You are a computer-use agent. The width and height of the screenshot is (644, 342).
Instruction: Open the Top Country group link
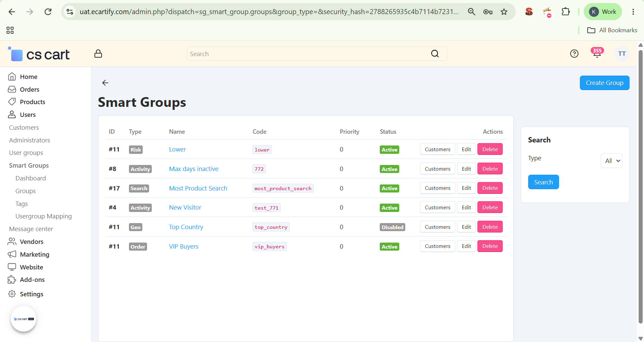[186, 227]
